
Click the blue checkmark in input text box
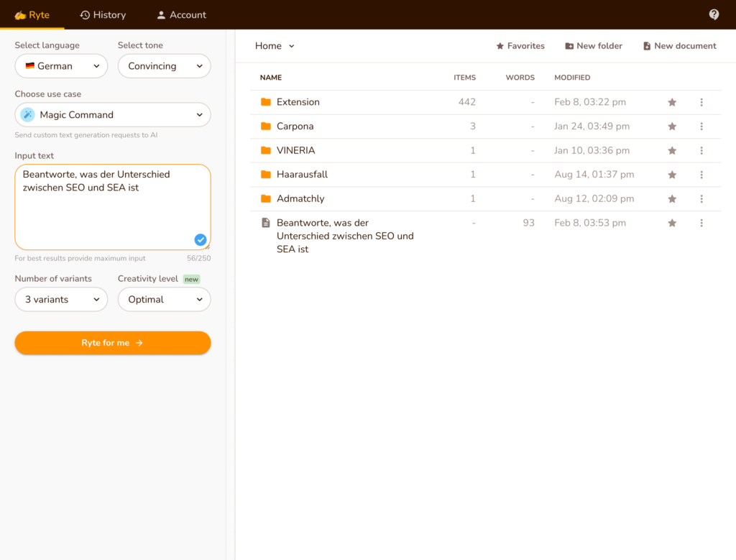pos(201,240)
